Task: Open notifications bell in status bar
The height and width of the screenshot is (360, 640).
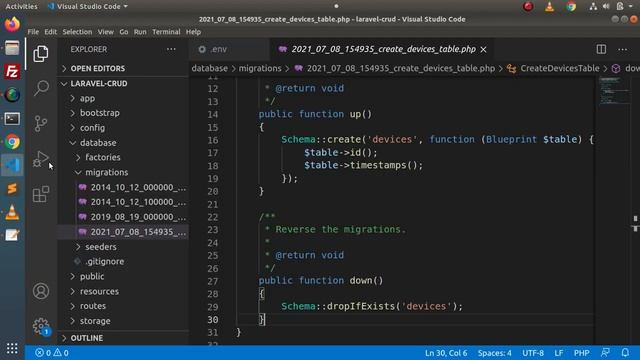Action: (x=625, y=353)
